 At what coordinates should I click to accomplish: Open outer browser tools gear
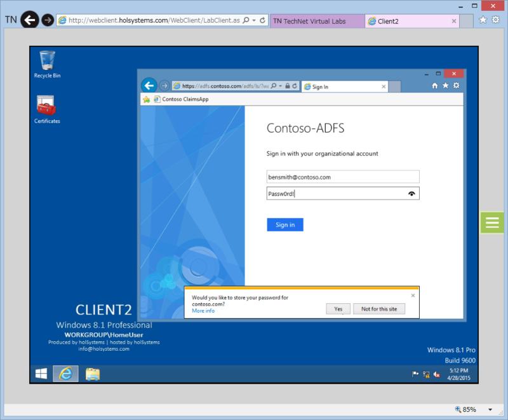pyautogui.click(x=496, y=20)
